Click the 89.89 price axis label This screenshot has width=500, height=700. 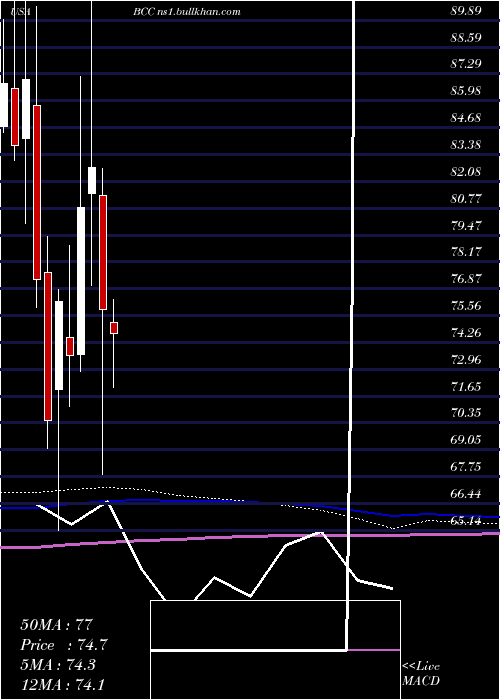tap(466, 11)
